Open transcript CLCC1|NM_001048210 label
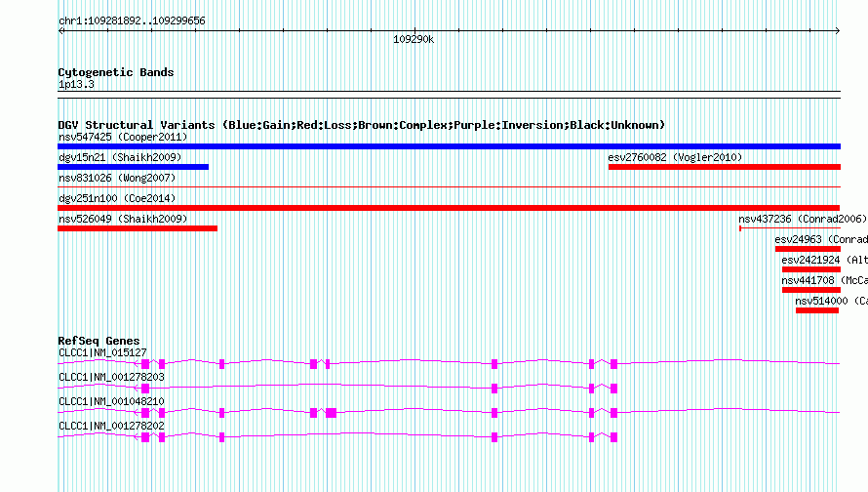Image resolution: width=868 pixels, height=492 pixels. [x=111, y=401]
